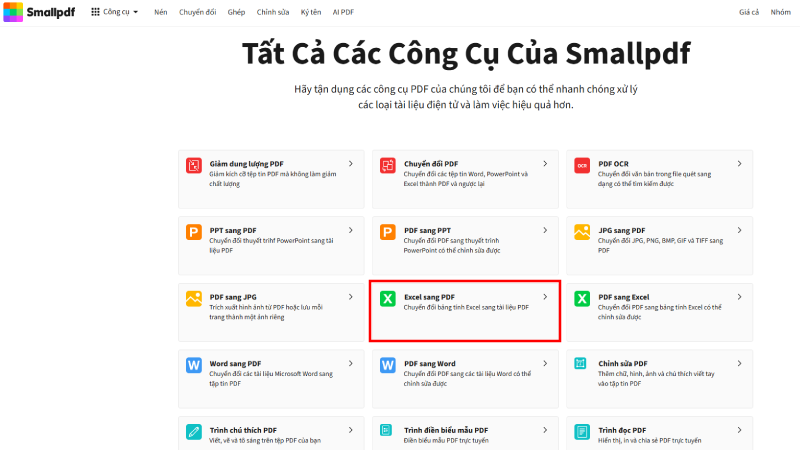Click chevron on Trình đọc PDF card
This screenshot has height=450, width=800.
coord(740,430)
